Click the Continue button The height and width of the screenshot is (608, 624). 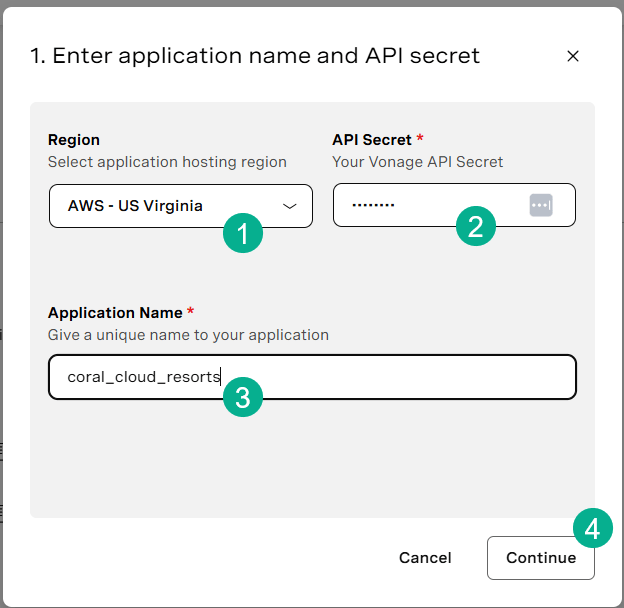click(540, 557)
